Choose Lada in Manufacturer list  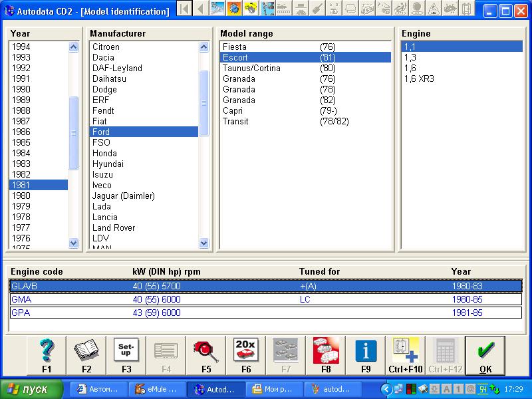(x=144, y=206)
